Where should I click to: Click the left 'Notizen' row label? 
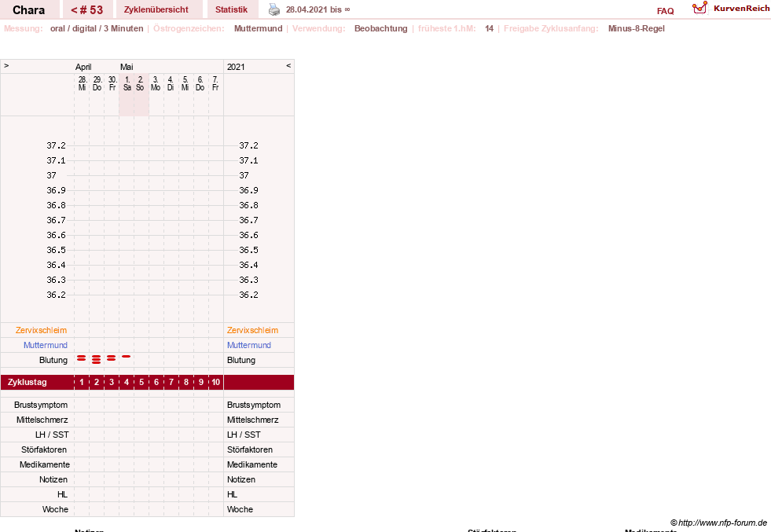53,479
